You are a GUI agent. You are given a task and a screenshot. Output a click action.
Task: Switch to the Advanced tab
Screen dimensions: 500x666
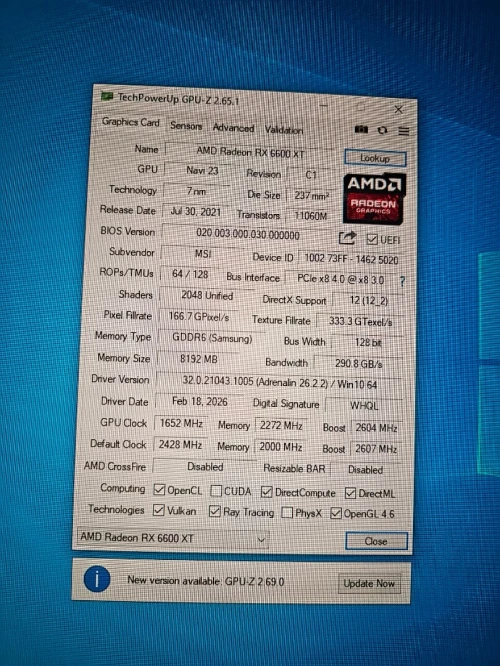coord(233,128)
